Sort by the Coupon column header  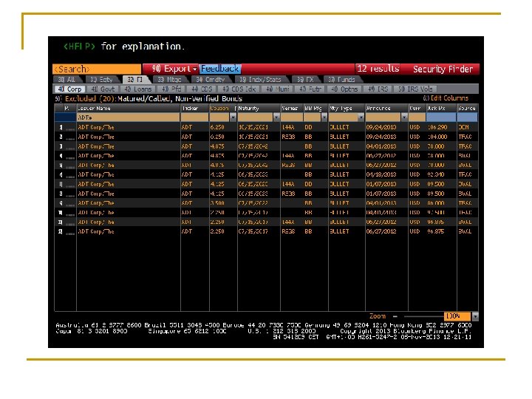(x=222, y=108)
